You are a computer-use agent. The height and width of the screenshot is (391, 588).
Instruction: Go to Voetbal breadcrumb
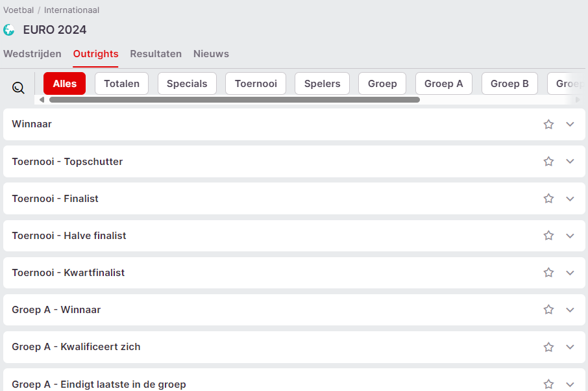18,10
